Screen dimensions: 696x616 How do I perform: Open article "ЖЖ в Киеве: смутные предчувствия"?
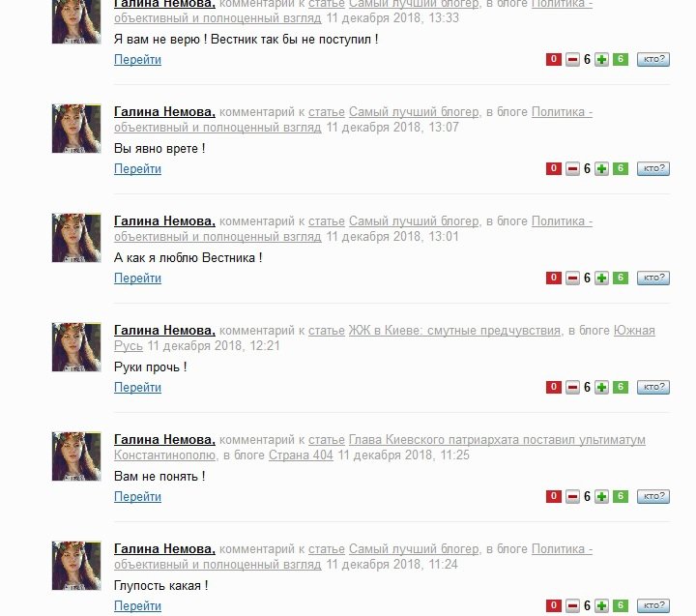point(454,331)
